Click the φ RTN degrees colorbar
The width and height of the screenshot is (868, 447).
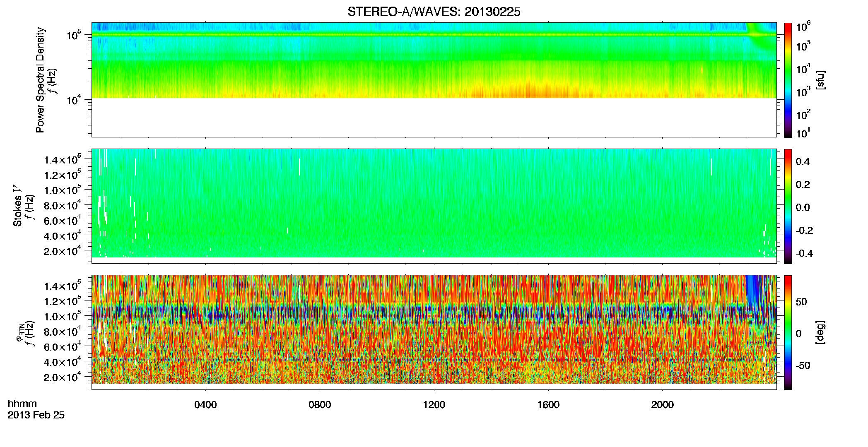point(788,332)
